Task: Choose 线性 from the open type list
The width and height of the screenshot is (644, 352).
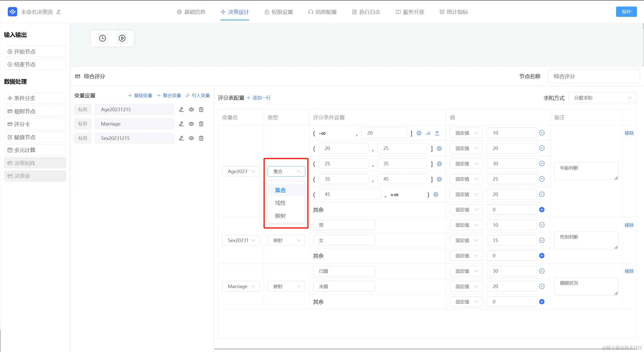Action: pyautogui.click(x=280, y=203)
